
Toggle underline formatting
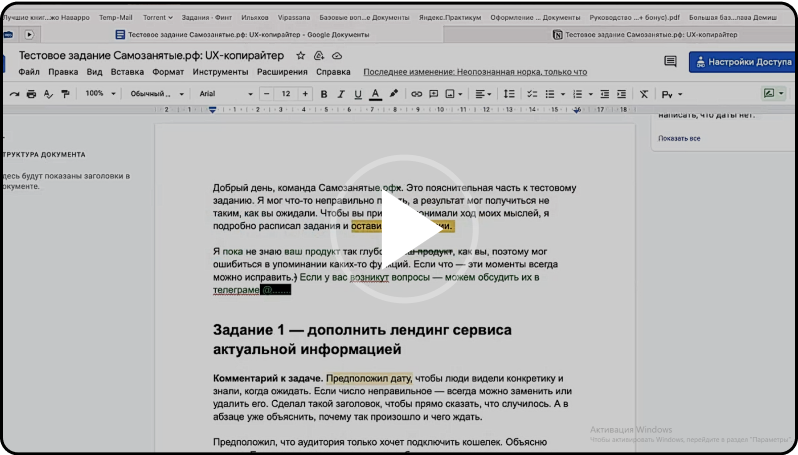[358, 94]
